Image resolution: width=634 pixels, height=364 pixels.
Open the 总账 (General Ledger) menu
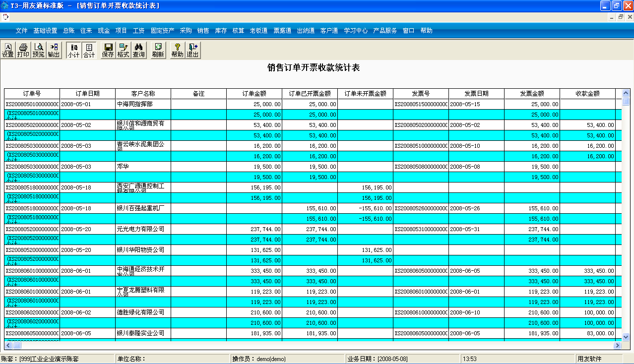[x=68, y=31]
